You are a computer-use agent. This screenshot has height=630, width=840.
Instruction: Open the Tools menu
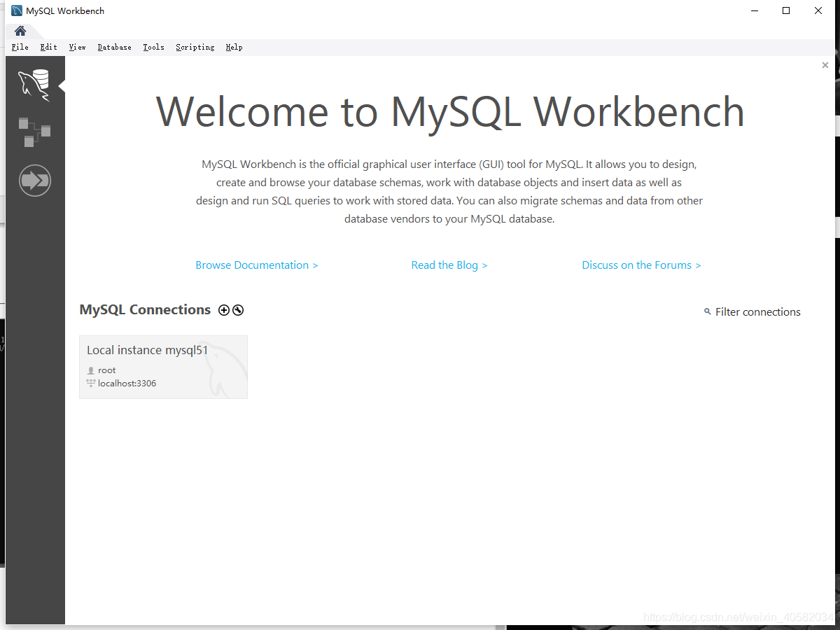pos(153,48)
